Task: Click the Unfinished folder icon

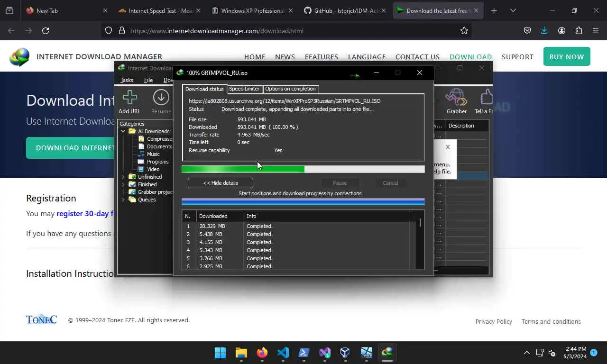Action: pyautogui.click(x=132, y=177)
